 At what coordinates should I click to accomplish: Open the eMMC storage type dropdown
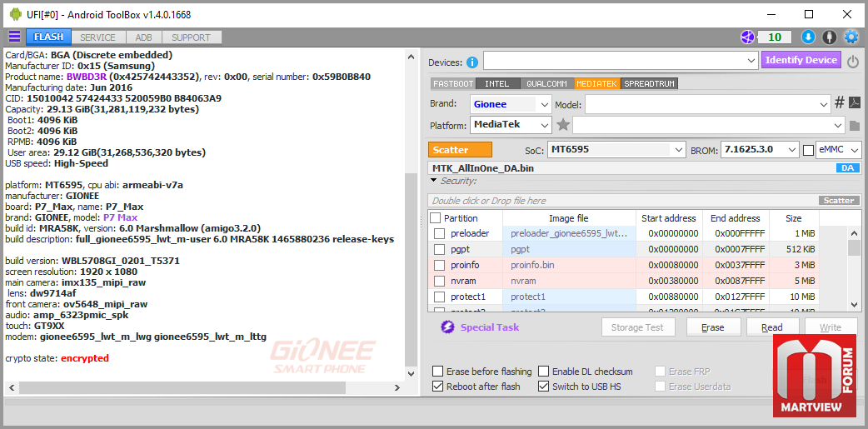(839, 149)
